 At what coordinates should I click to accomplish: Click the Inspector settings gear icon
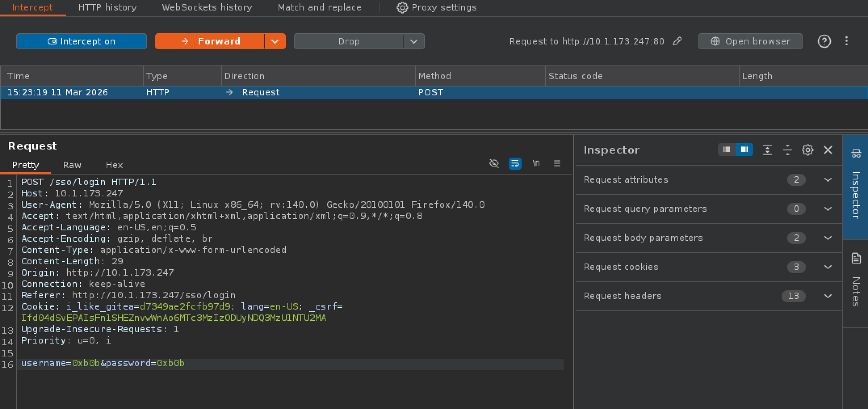pos(807,150)
